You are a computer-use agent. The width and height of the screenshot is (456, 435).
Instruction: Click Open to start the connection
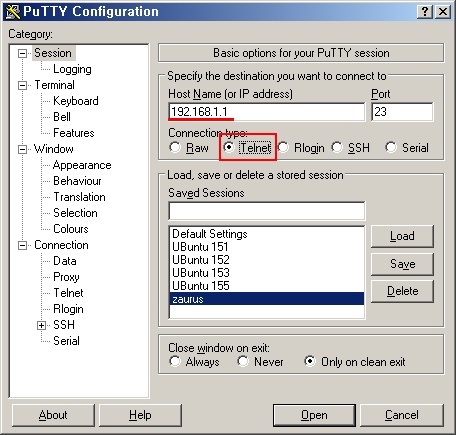[314, 415]
